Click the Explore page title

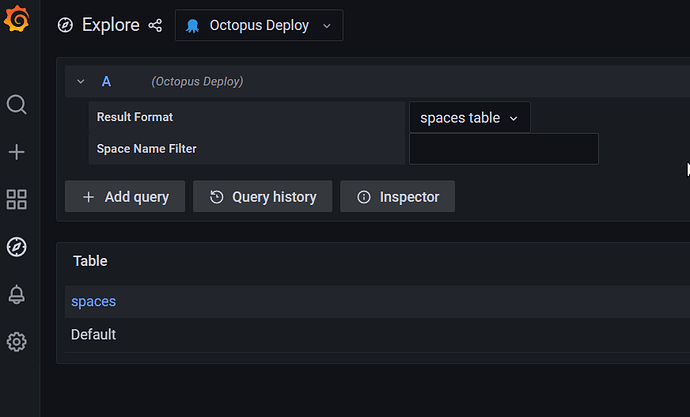coord(110,25)
